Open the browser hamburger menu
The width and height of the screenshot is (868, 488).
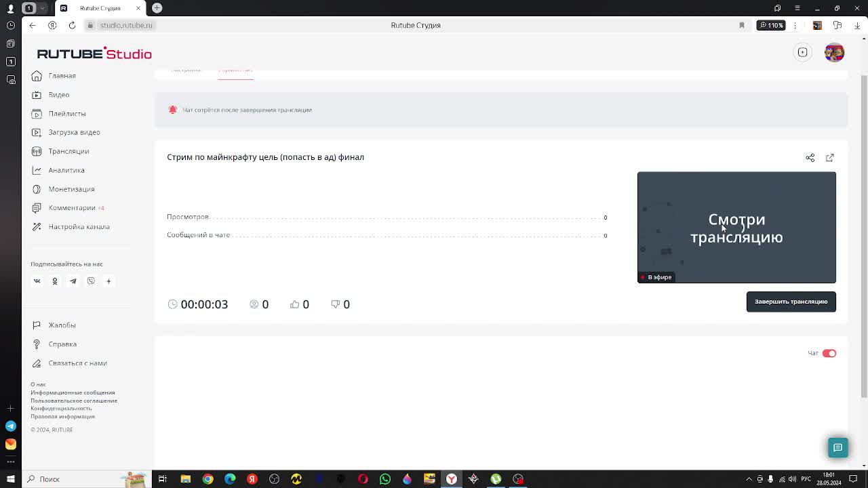click(x=797, y=8)
